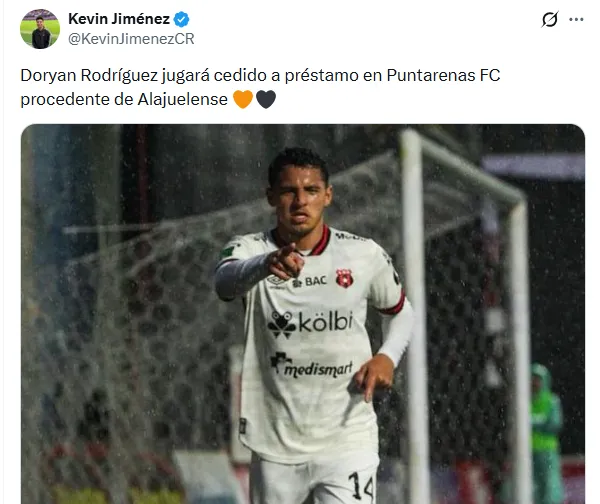Image resolution: width=600 pixels, height=504 pixels.
Task: Click the words "Puntarenas FC" in the tweet
Action: 443,75
